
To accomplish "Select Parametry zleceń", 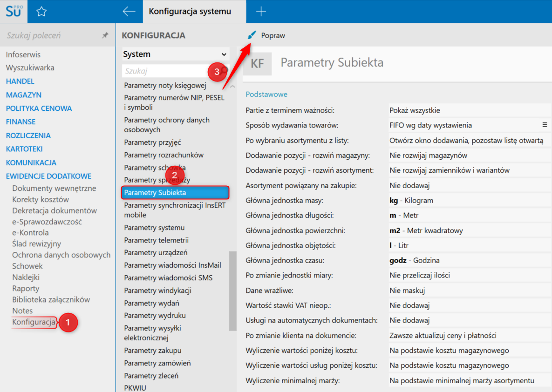I will click(x=151, y=376).
